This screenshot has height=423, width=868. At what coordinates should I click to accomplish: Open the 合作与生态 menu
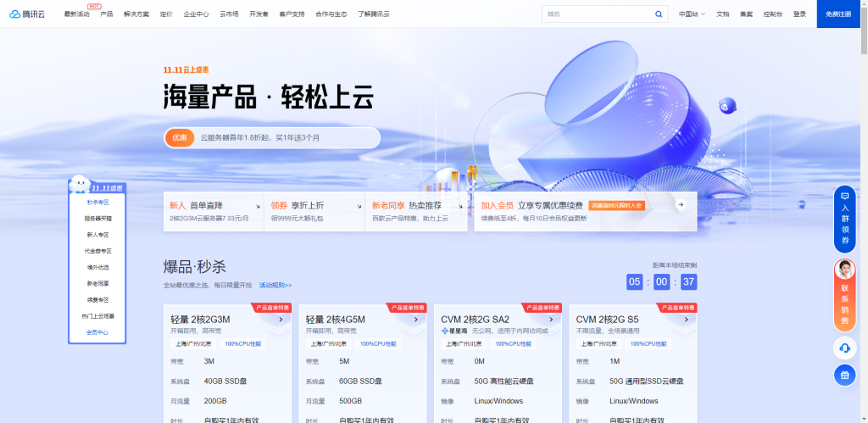tap(331, 14)
